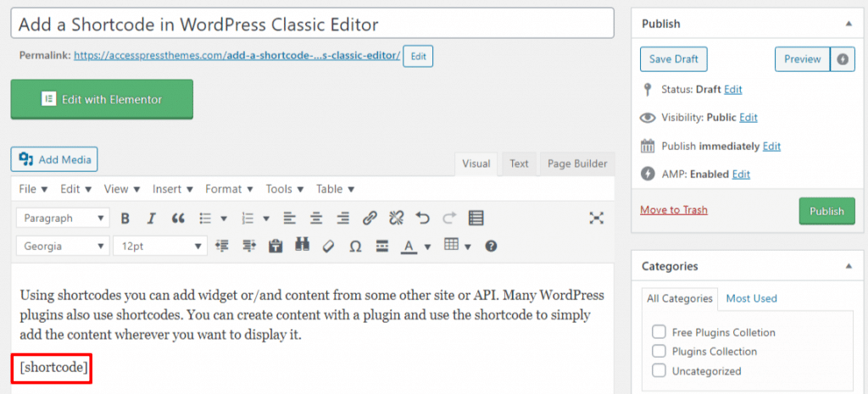Open keyboard shortcuts help icon

pyautogui.click(x=491, y=246)
